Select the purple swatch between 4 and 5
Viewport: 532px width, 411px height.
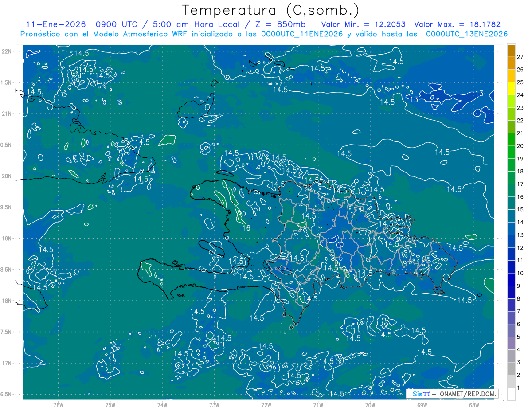click(511, 343)
